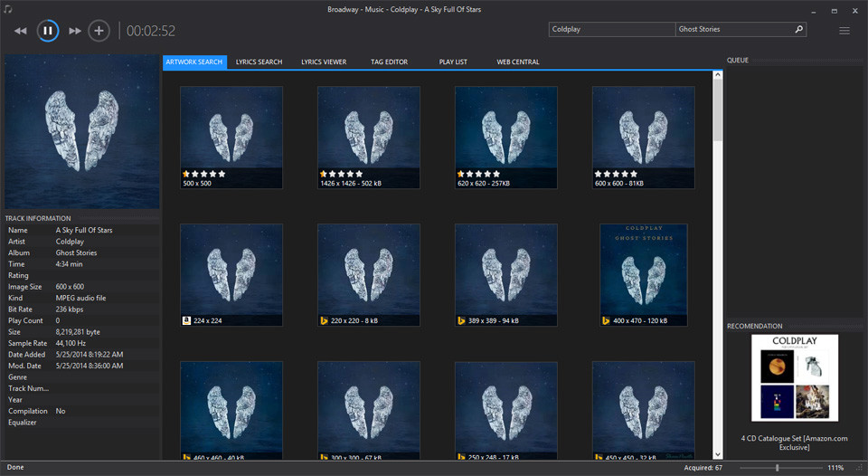Open the Web Central tab
The height and width of the screenshot is (476, 868).
[x=518, y=62]
